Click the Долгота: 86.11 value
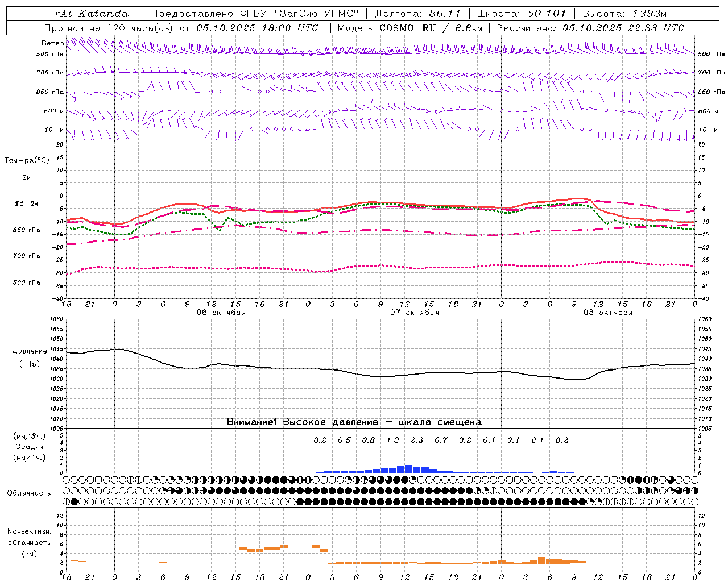 tap(417, 14)
